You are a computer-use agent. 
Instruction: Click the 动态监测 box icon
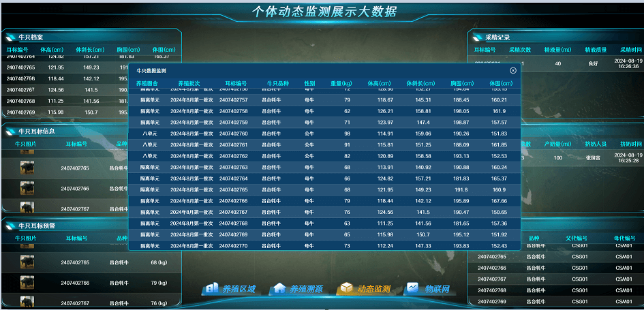click(346, 289)
